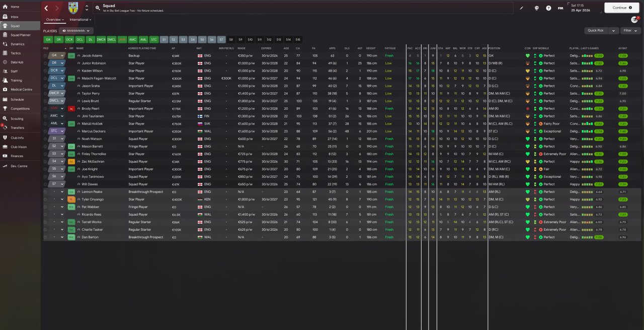Viewport: 644px width, 330px height.
Task: Open the Data Hub section
Action: tap(20, 62)
